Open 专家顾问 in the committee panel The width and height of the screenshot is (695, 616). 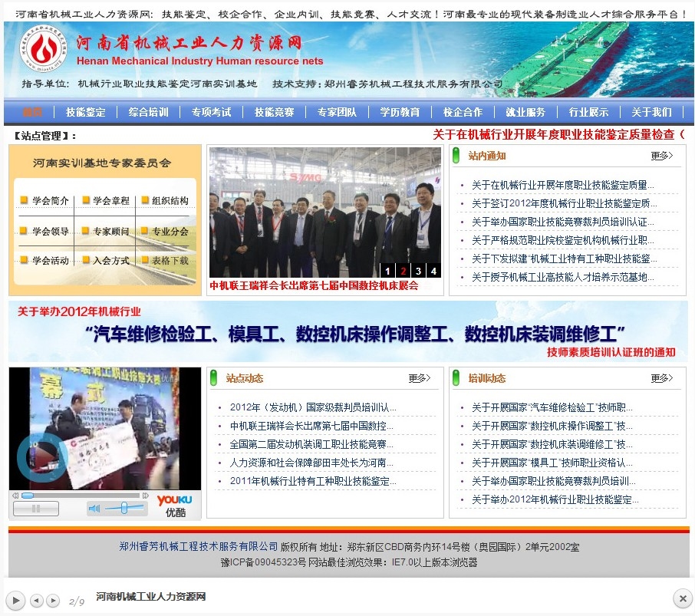point(110,232)
